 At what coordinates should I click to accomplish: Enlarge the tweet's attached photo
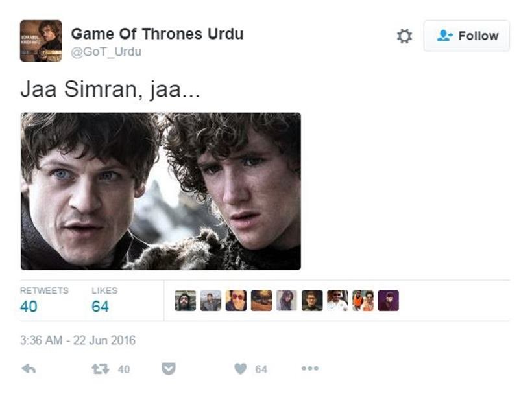coord(161,191)
